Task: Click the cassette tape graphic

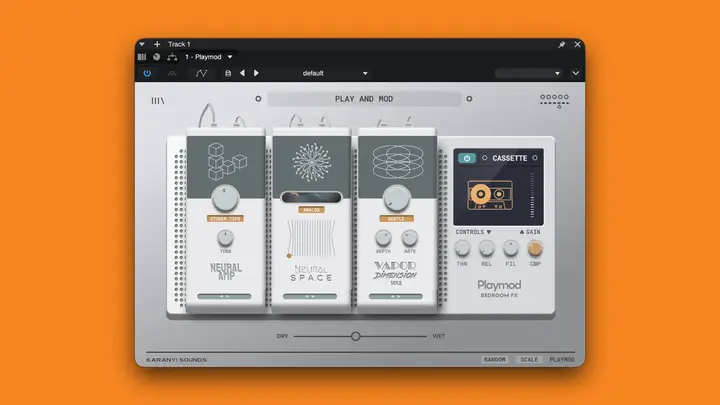Action: click(x=490, y=195)
